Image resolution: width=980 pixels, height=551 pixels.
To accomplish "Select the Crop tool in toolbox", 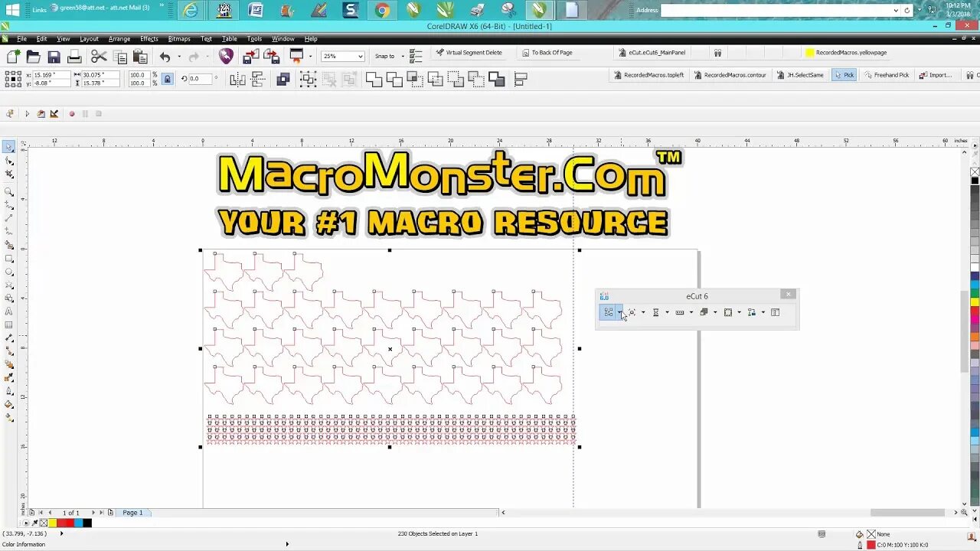I will tap(9, 174).
